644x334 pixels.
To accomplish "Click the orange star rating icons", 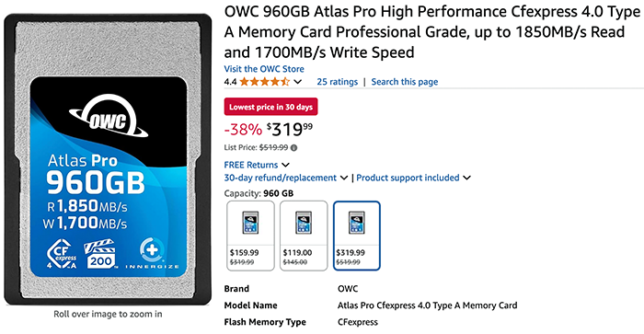I will 265,82.
